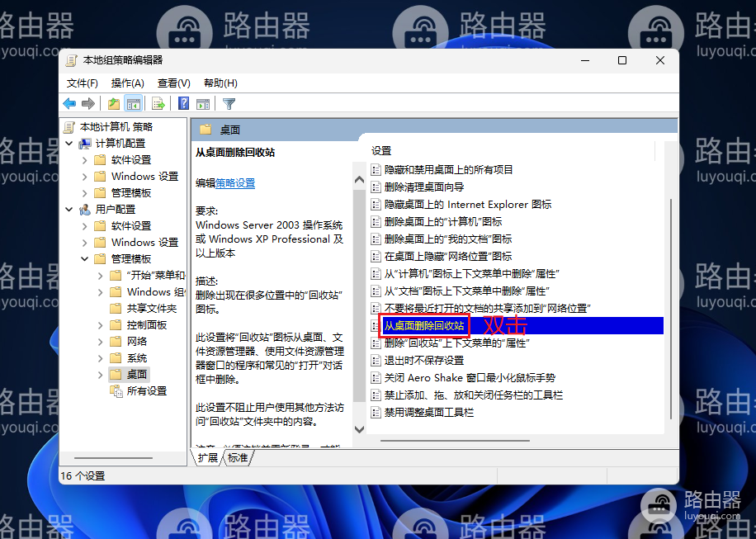Click folder icon of 共享文件夹
Viewport: 756px width, 539px height.
(x=116, y=309)
